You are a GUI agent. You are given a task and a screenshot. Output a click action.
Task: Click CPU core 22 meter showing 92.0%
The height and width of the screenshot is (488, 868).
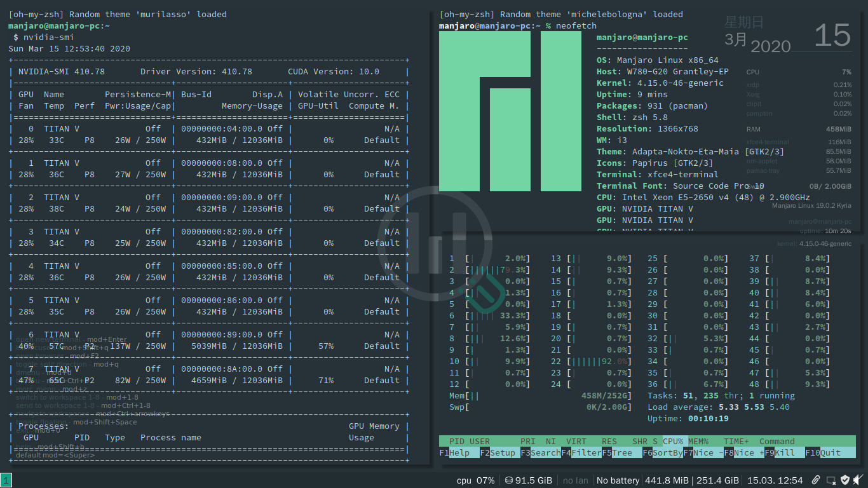592,362
